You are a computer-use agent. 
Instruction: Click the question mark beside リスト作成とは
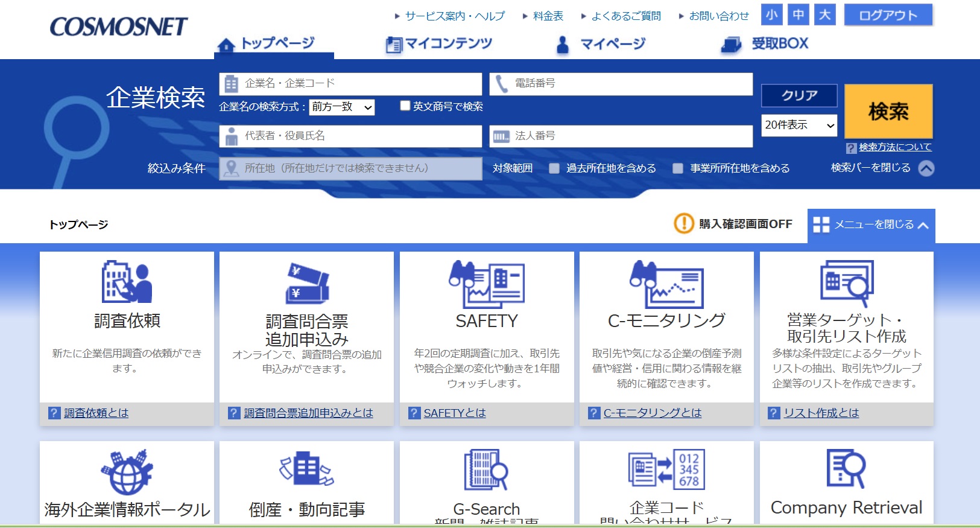point(774,413)
